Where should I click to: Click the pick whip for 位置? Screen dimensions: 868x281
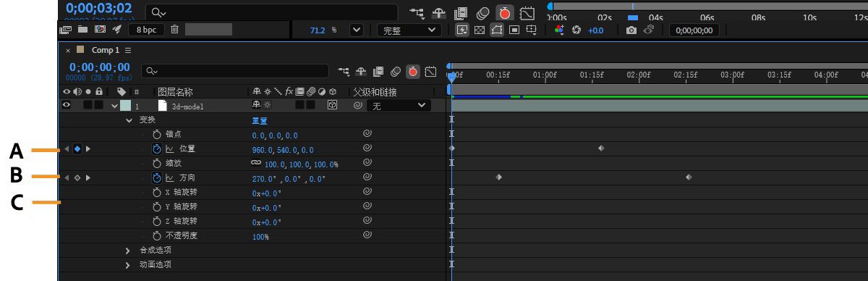pos(367,148)
